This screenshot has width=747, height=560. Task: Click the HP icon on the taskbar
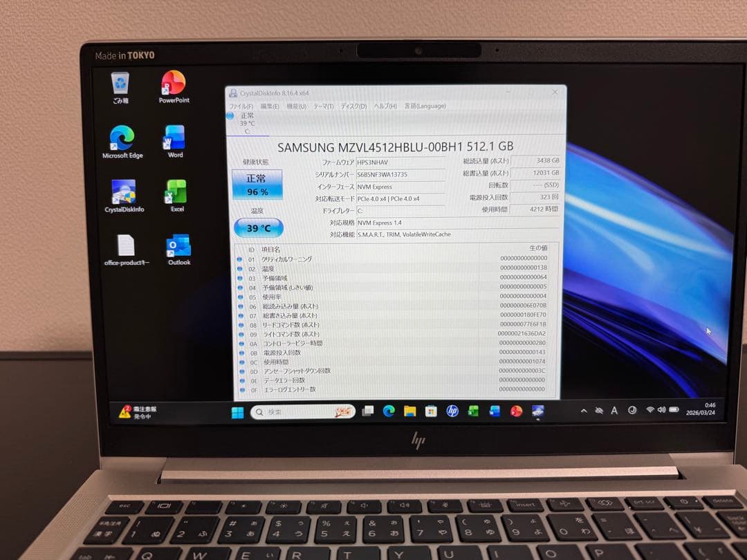[452, 411]
